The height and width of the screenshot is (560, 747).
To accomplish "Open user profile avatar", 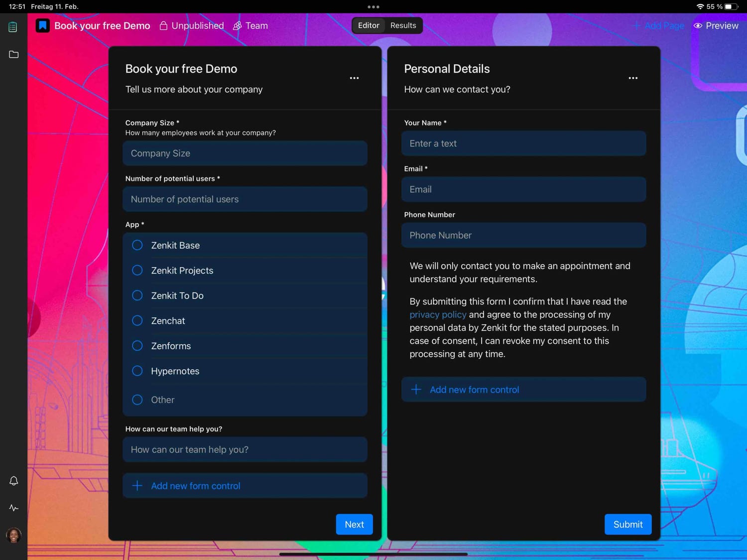I will (x=13, y=536).
